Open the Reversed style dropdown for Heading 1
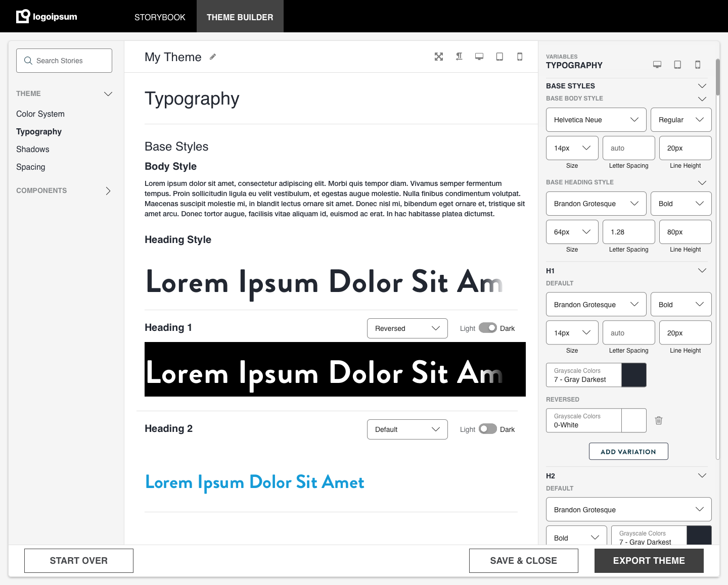 coord(407,328)
